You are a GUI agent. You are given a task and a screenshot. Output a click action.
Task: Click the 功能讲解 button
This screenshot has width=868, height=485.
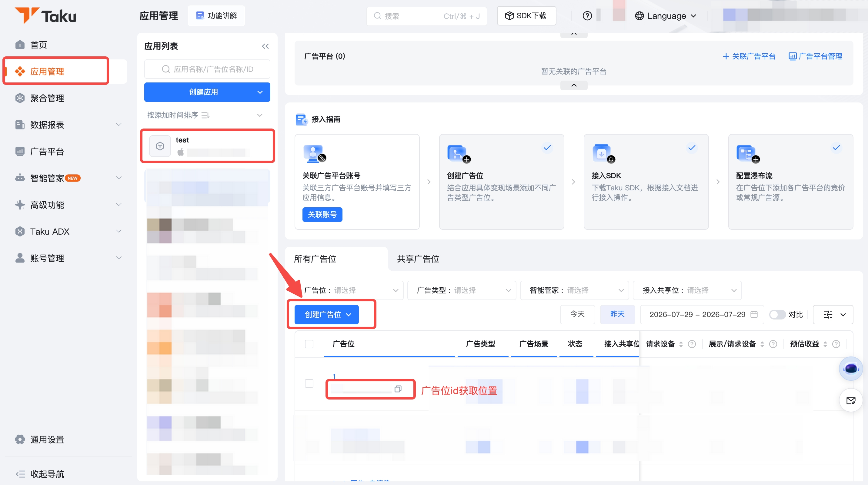216,16
